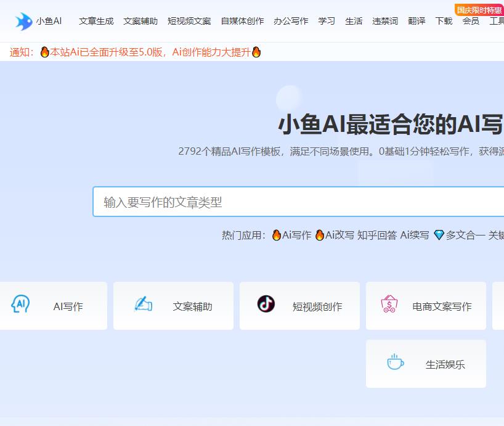Open the 翻译 nav item

[x=417, y=21]
